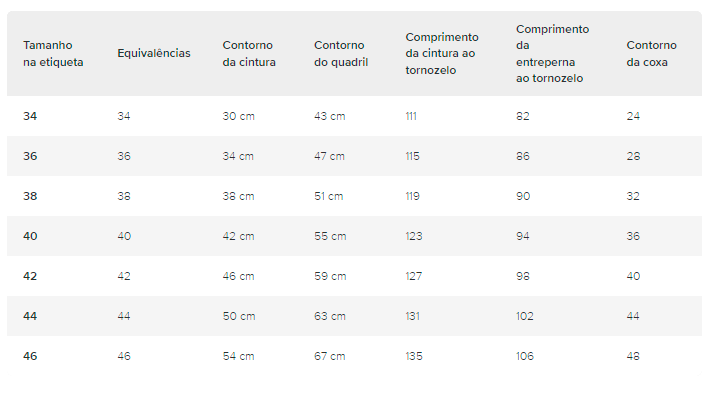This screenshot has width=705, height=405.
Task: Click the '30 cm' waist value
Action: point(238,116)
